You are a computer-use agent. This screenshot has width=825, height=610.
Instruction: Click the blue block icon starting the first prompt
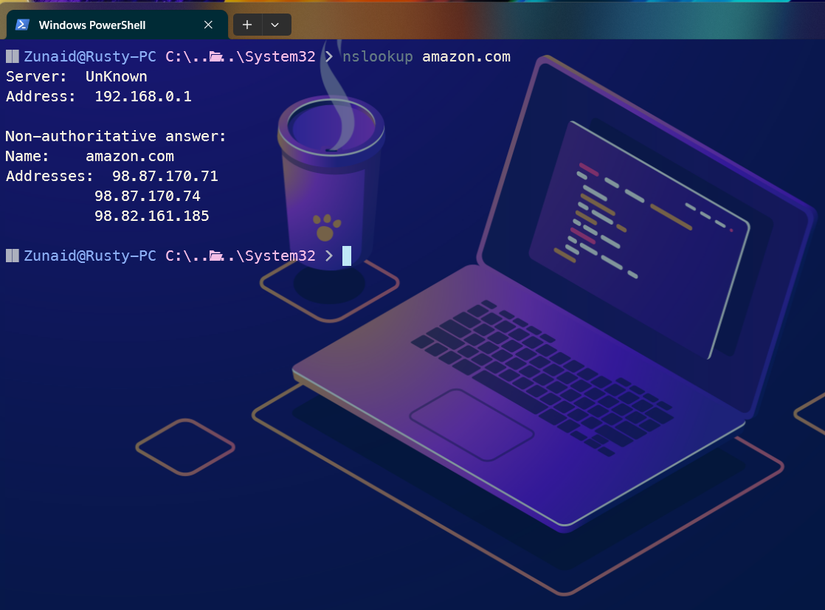point(13,56)
